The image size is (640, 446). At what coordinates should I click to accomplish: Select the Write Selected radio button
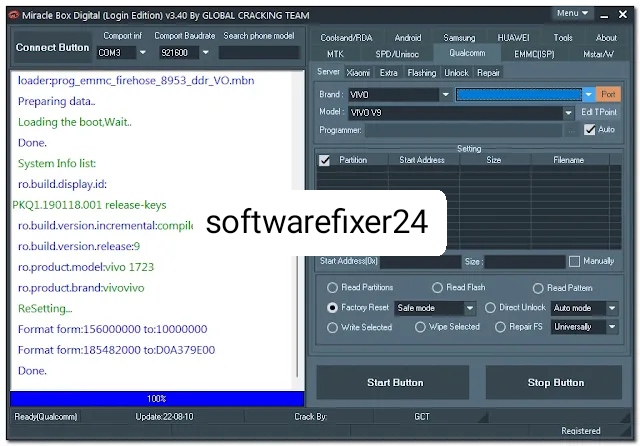tap(332, 327)
